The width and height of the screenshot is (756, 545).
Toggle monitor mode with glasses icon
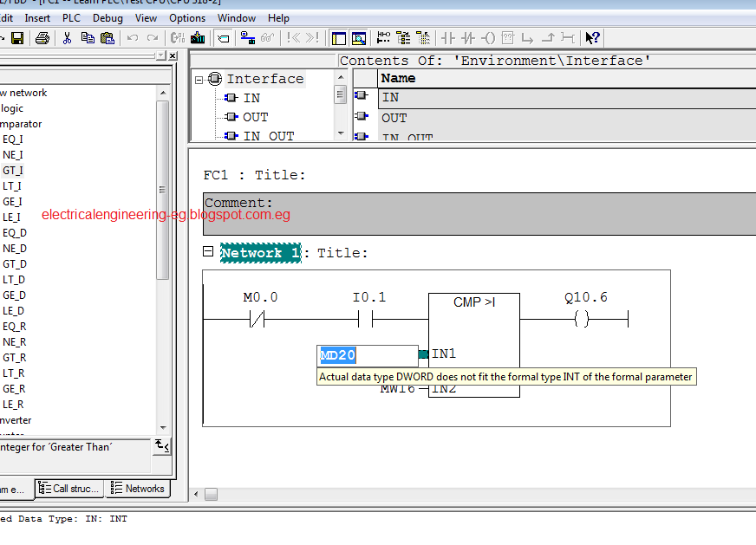267,37
